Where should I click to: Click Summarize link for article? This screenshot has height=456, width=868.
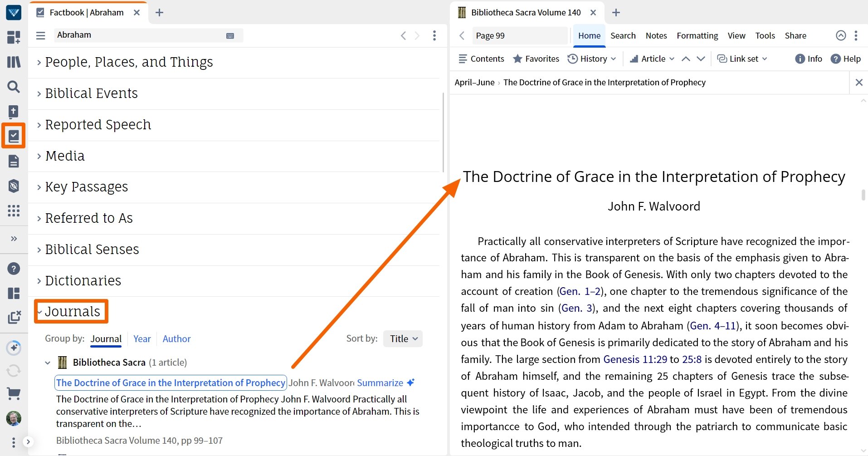click(x=386, y=383)
